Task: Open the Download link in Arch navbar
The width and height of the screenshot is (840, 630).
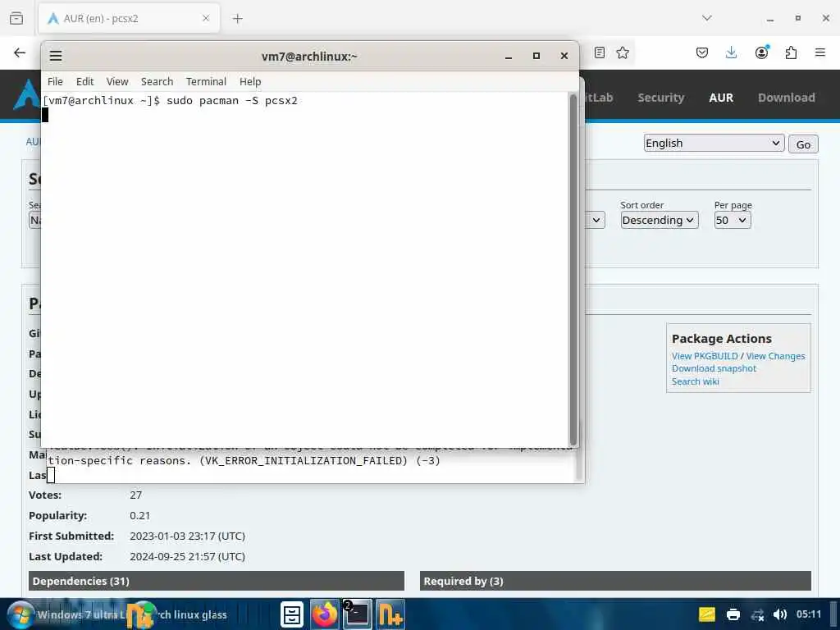Action: pos(787,98)
